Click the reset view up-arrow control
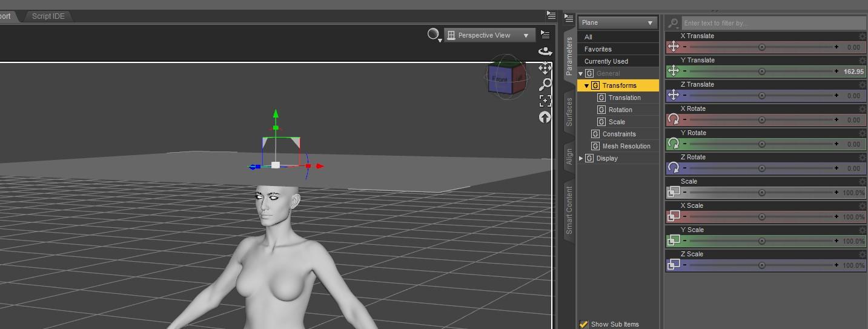Image resolution: width=868 pixels, height=329 pixels. click(x=545, y=117)
